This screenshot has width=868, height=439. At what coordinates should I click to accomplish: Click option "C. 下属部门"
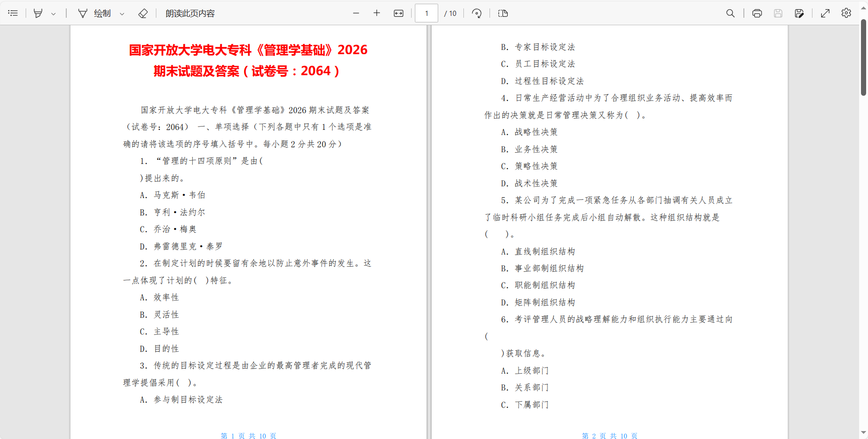(x=525, y=405)
